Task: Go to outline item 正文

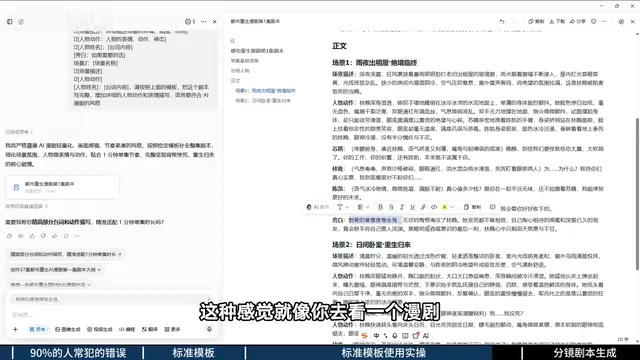Action: [236, 81]
